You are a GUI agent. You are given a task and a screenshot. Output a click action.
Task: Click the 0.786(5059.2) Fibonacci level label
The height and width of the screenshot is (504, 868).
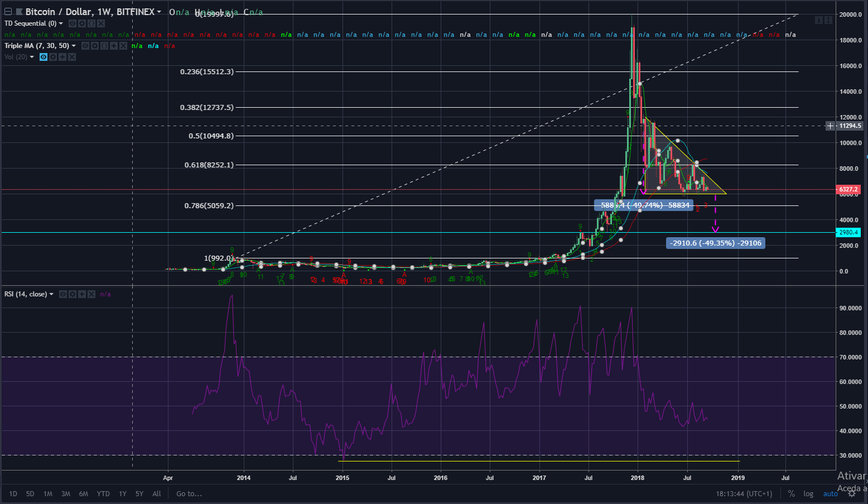coord(209,205)
